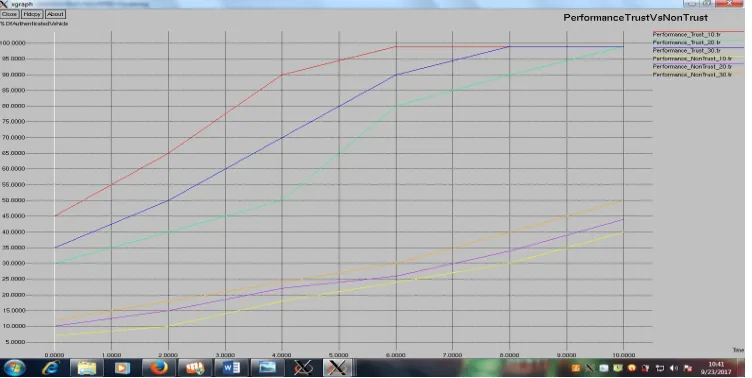Select the active xgraph window taskbar icon
Image resolution: width=752 pixels, height=378 pixels.
337,368
